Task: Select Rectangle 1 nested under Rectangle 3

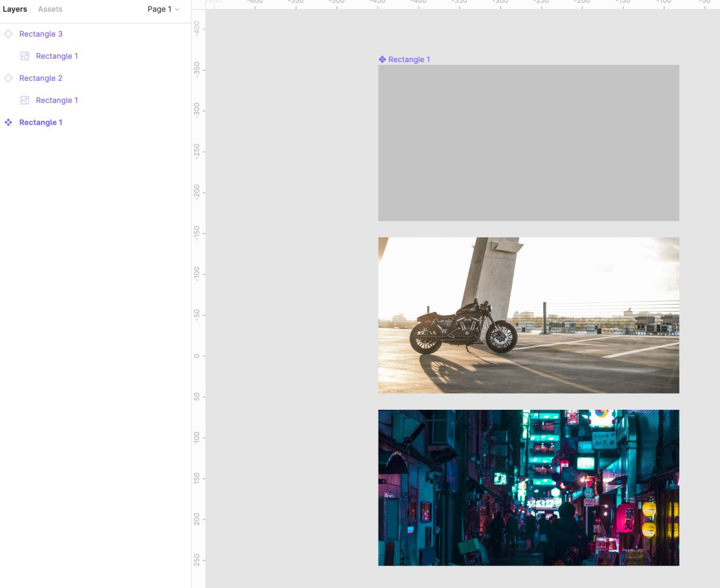Action: point(57,56)
